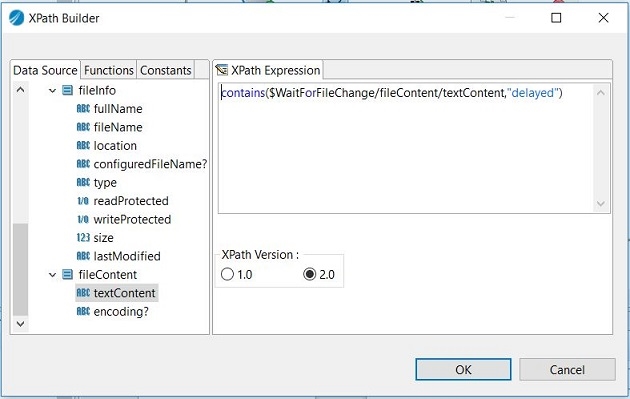This screenshot has height=399, width=630.
Task: Collapse the fileInfo tree node
Action: tap(52, 90)
